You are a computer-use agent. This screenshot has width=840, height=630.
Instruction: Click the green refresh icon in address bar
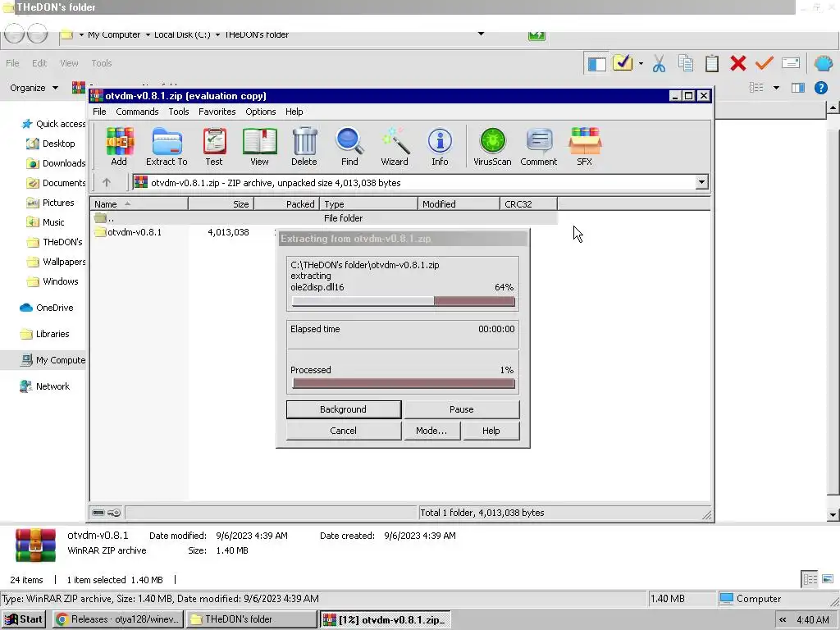tap(536, 35)
